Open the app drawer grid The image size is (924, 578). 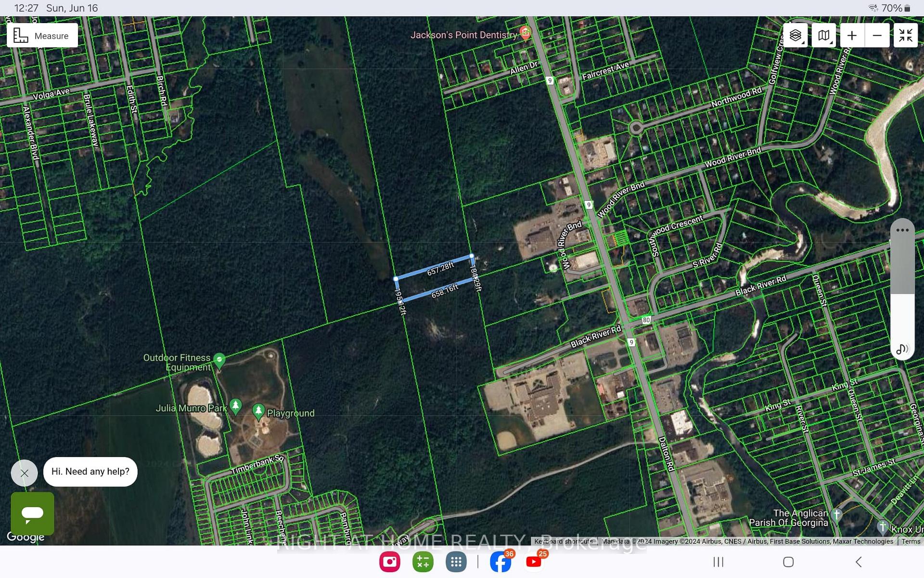455,562
